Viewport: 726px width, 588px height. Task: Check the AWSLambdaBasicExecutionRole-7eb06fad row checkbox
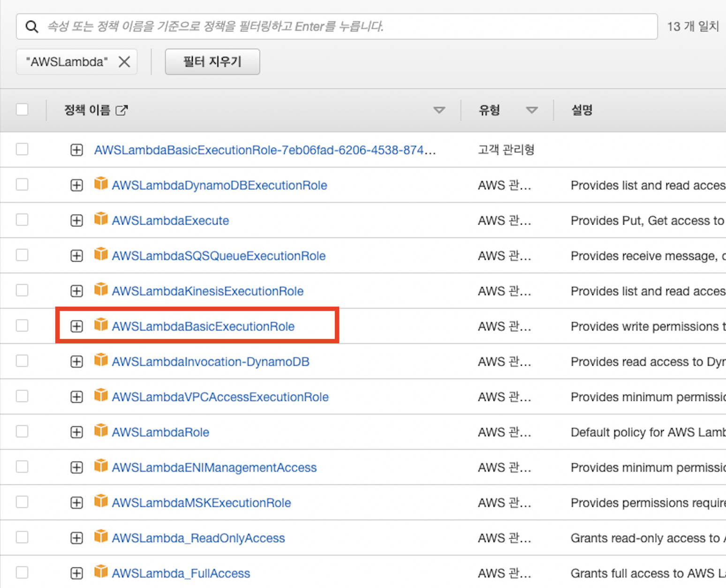(x=22, y=149)
